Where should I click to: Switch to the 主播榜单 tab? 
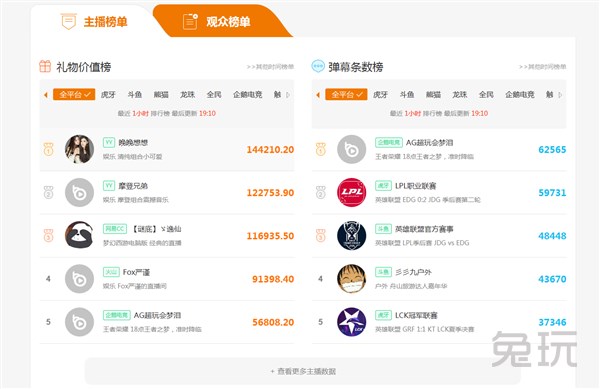coord(94,21)
